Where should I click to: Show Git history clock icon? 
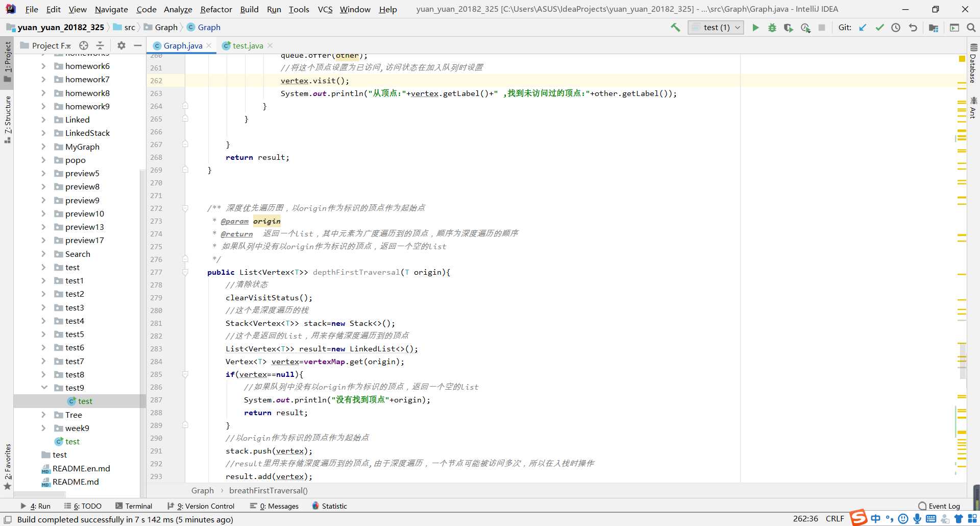[x=896, y=28]
